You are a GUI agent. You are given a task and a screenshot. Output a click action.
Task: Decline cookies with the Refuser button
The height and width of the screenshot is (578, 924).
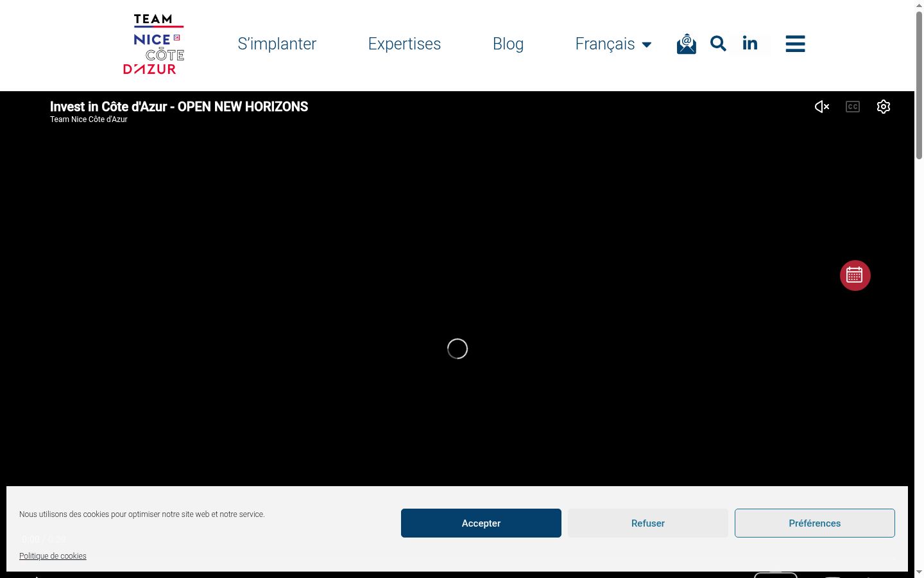pyautogui.click(x=648, y=523)
